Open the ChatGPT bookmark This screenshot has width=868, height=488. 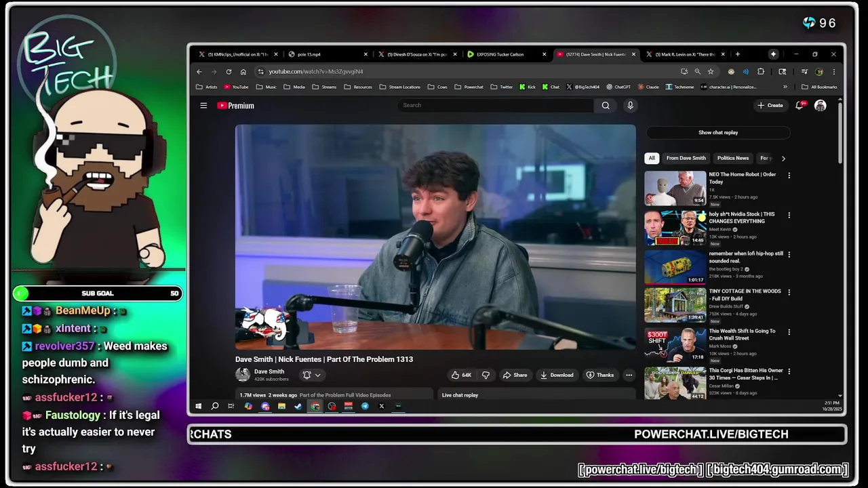click(x=618, y=87)
